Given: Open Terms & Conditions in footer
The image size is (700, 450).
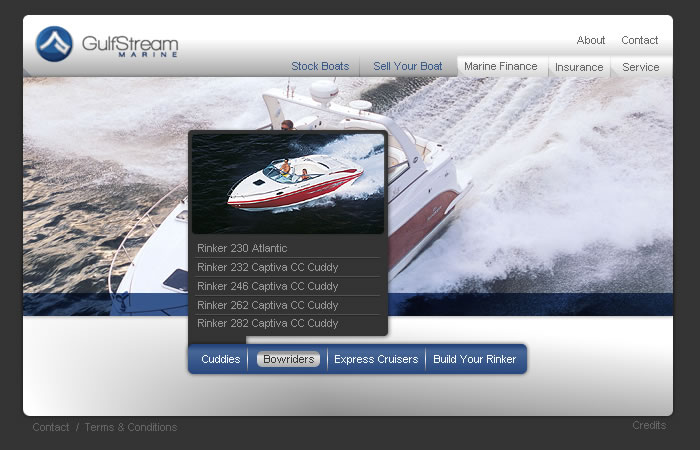Looking at the screenshot, I should 131,427.
